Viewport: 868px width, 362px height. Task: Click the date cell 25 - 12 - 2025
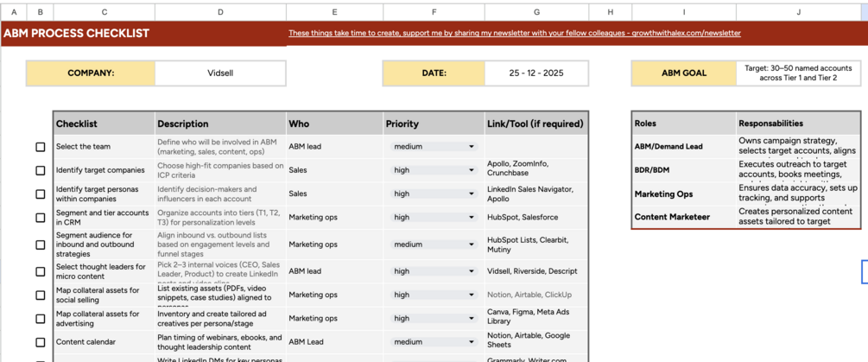pyautogui.click(x=536, y=73)
